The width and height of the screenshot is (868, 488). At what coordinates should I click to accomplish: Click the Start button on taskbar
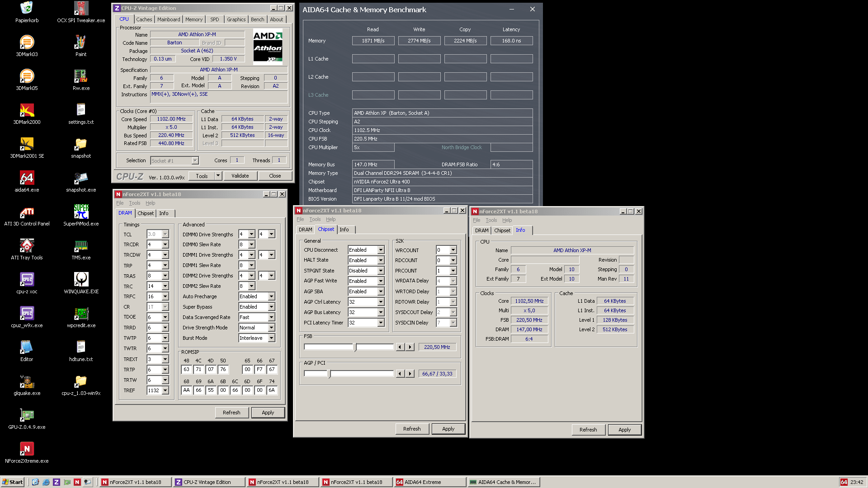click(13, 482)
